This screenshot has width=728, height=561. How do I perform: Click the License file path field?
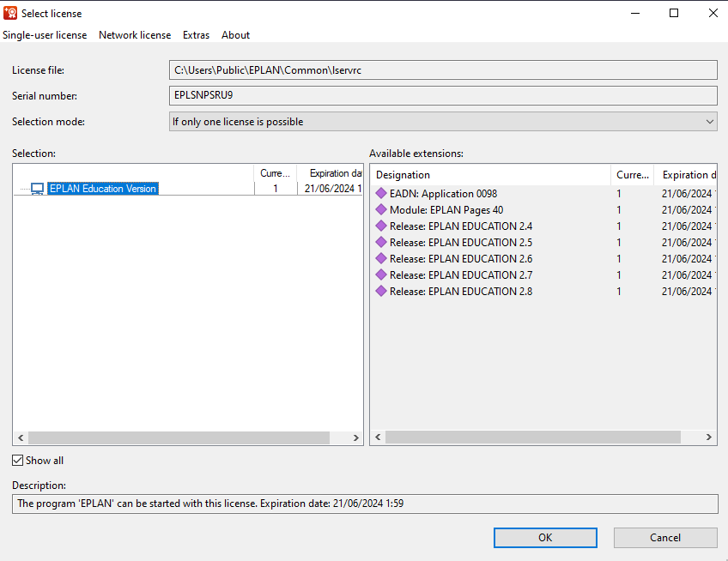point(443,70)
